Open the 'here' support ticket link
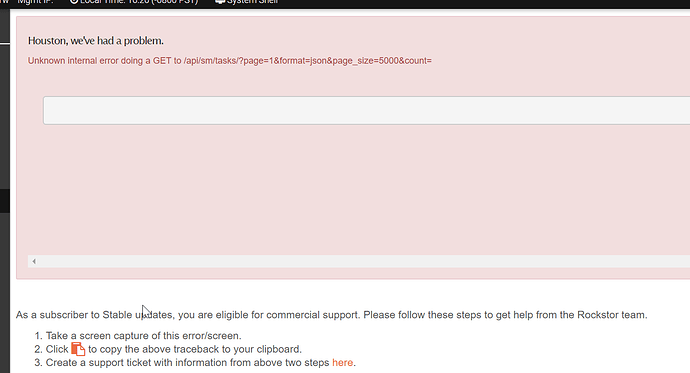 pos(342,362)
